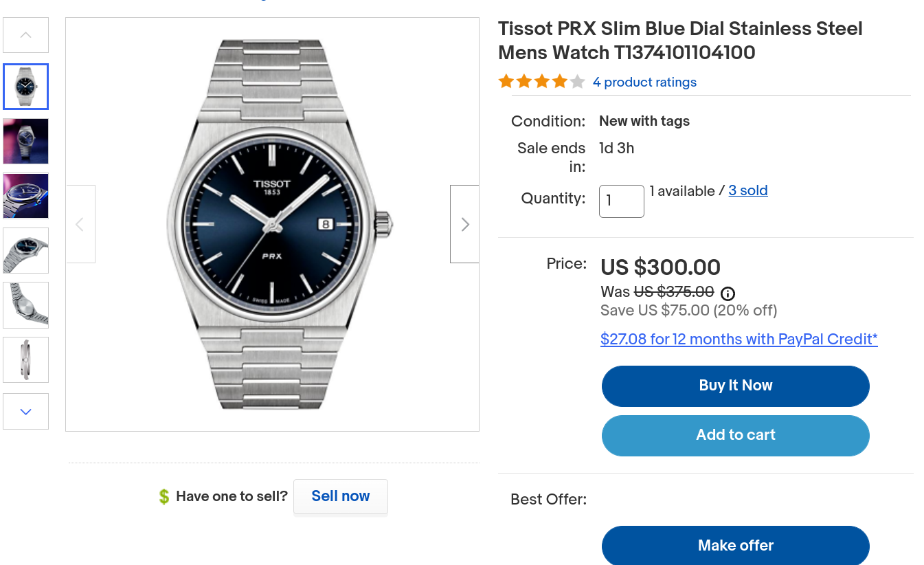Viewport: 924px width, 565px height.
Task: Click the Quantity input field
Action: click(621, 201)
